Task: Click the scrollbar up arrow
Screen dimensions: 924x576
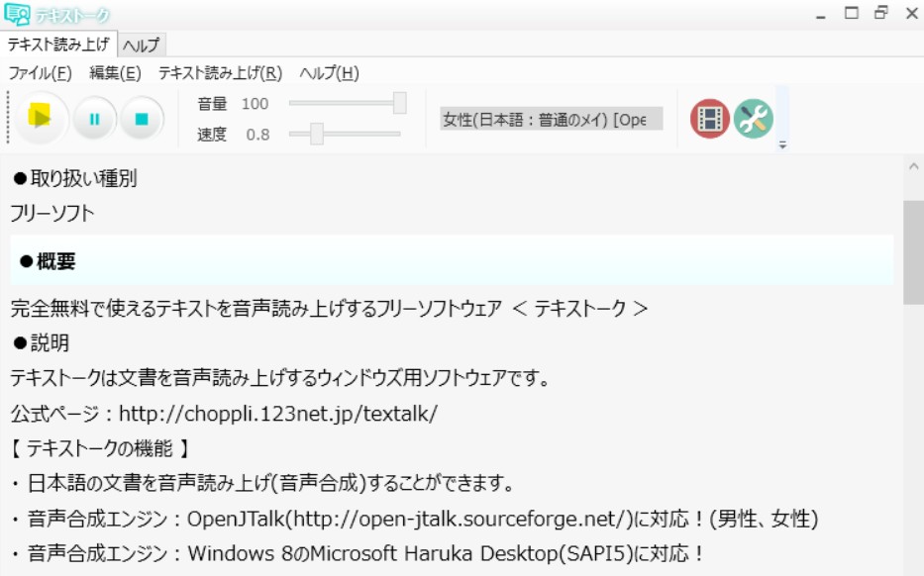Action: [913, 166]
